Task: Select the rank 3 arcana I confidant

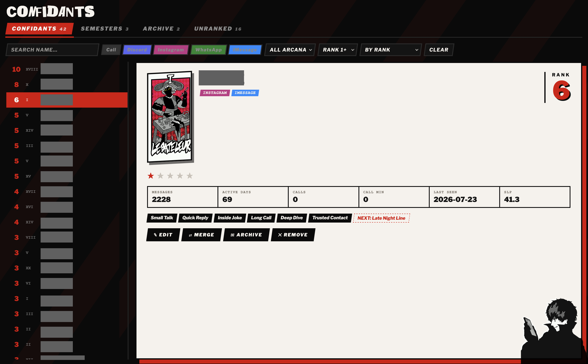Action: pos(67,299)
